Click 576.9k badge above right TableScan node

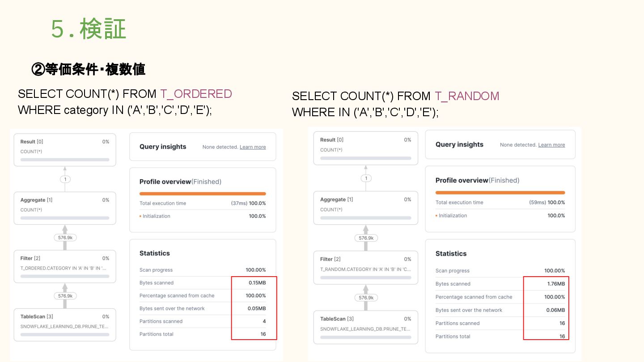pyautogui.click(x=366, y=298)
